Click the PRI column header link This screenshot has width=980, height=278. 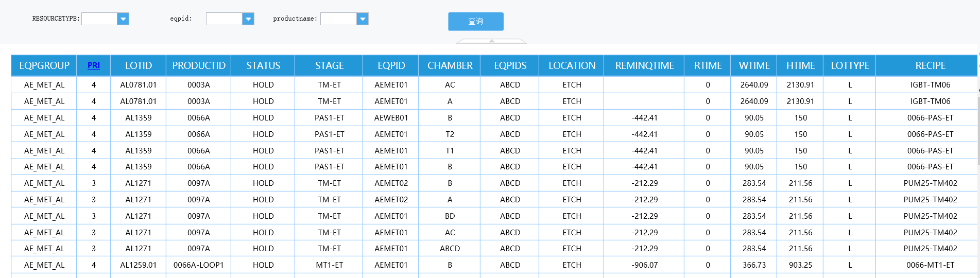[94, 65]
